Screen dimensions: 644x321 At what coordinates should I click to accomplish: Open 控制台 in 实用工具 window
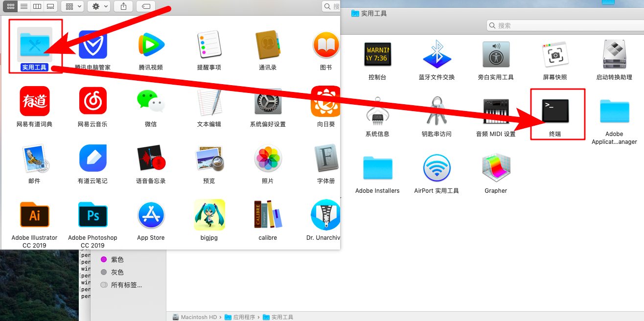pos(377,54)
